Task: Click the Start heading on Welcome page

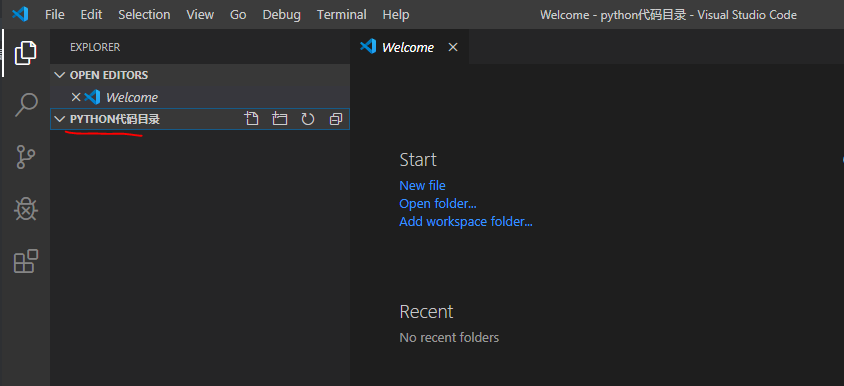Action: (418, 160)
